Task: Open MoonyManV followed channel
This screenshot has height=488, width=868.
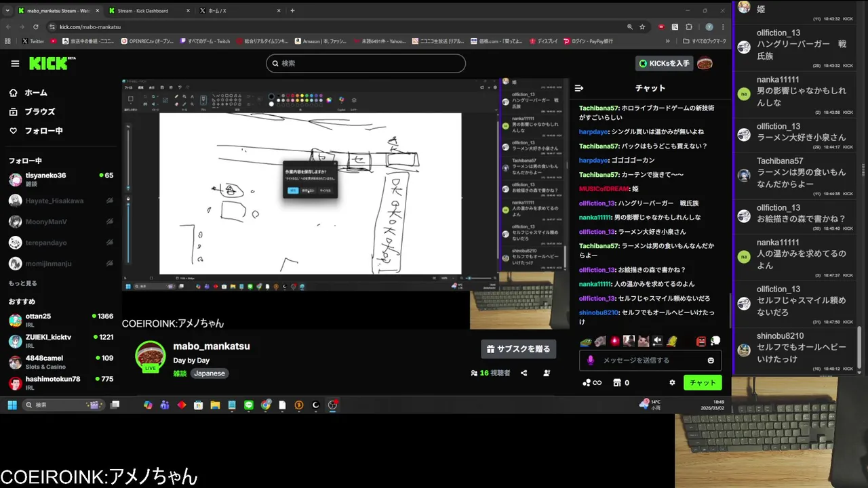Action: [61, 222]
